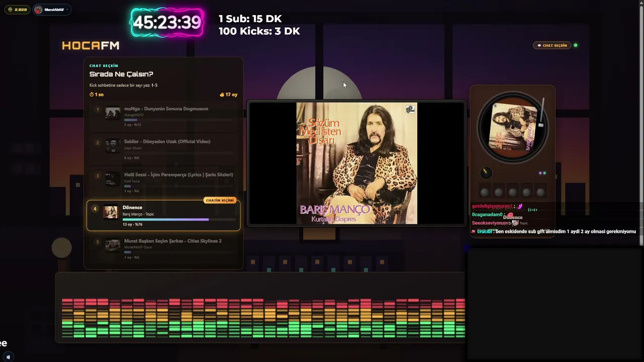Click the 45:23:39 countdown timer

pos(167,23)
